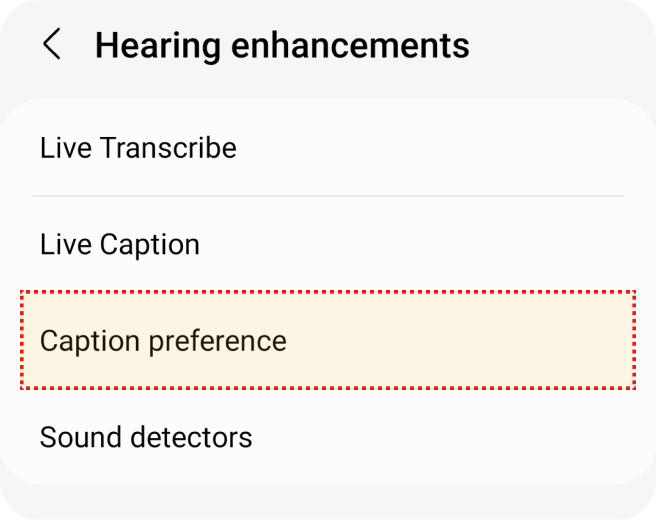656x520 pixels.
Task: Choose the Live Transcribe list entry
Action: (327, 148)
